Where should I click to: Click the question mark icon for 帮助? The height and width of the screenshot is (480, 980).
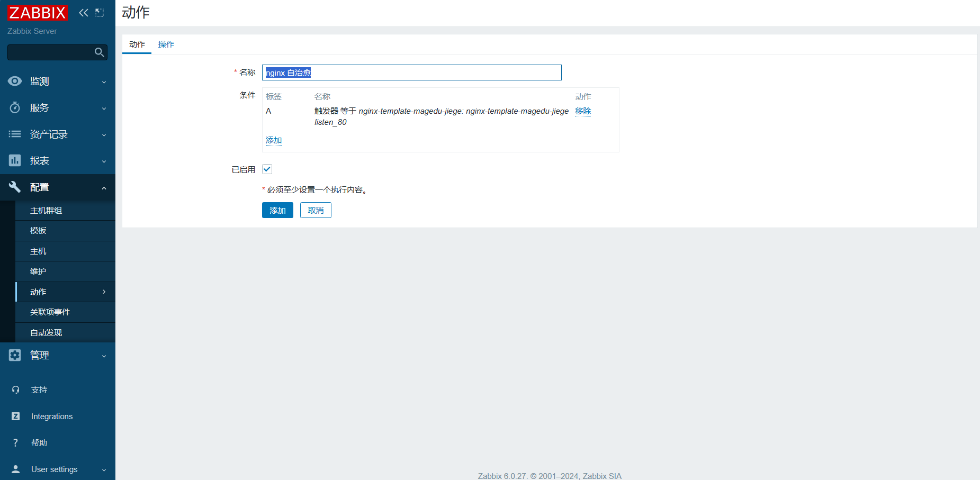[x=15, y=443]
